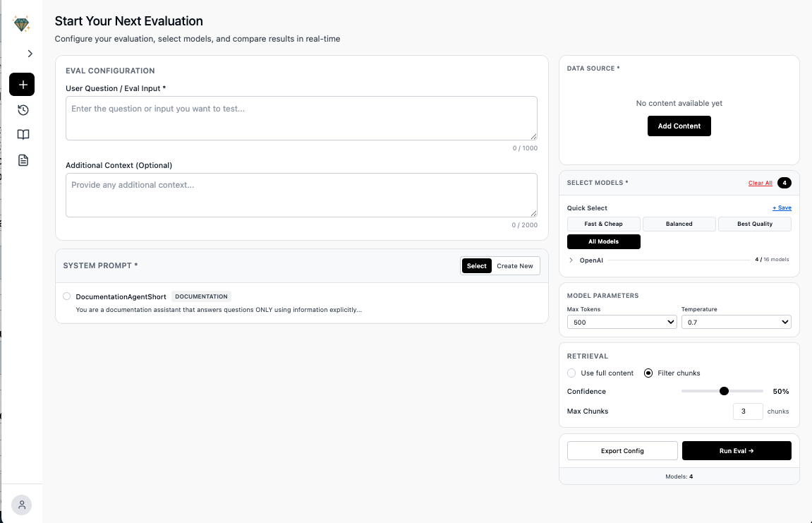Click the new evaluation plus icon
The width and height of the screenshot is (812, 523).
click(21, 84)
